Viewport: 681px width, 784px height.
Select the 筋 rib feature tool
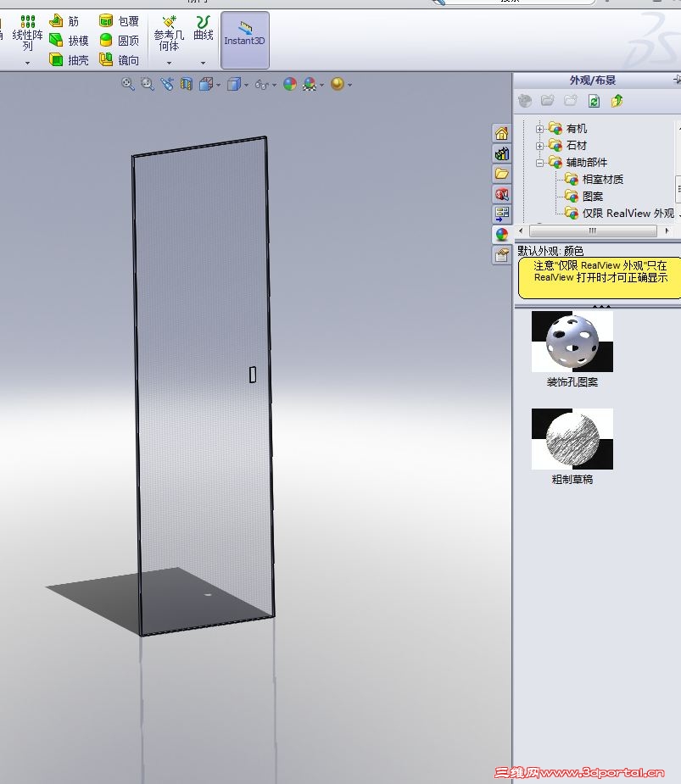tap(64, 21)
